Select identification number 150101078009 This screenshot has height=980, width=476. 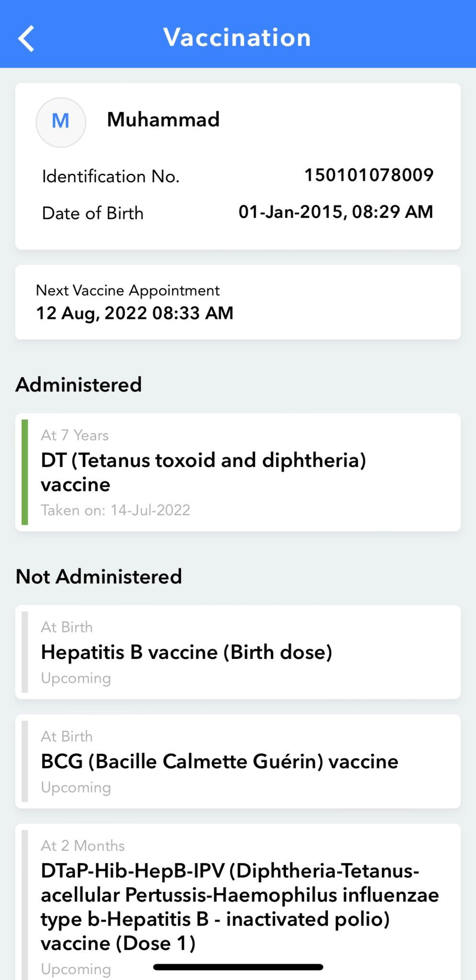tap(369, 175)
